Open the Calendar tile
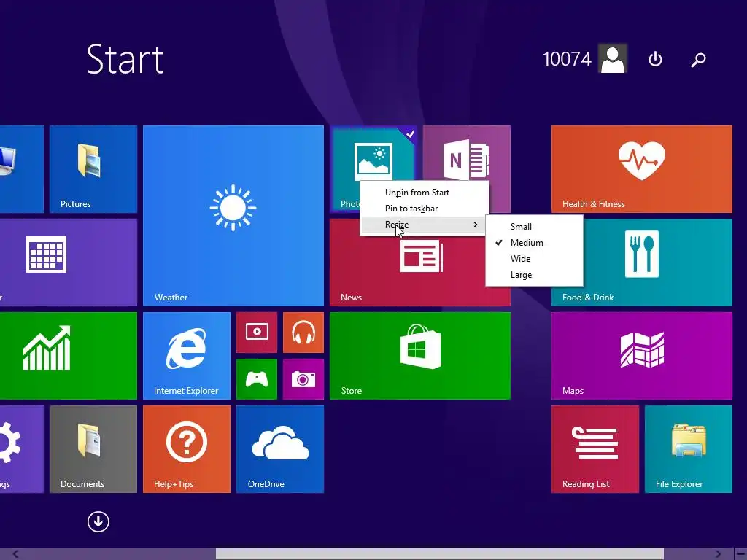 [69, 262]
